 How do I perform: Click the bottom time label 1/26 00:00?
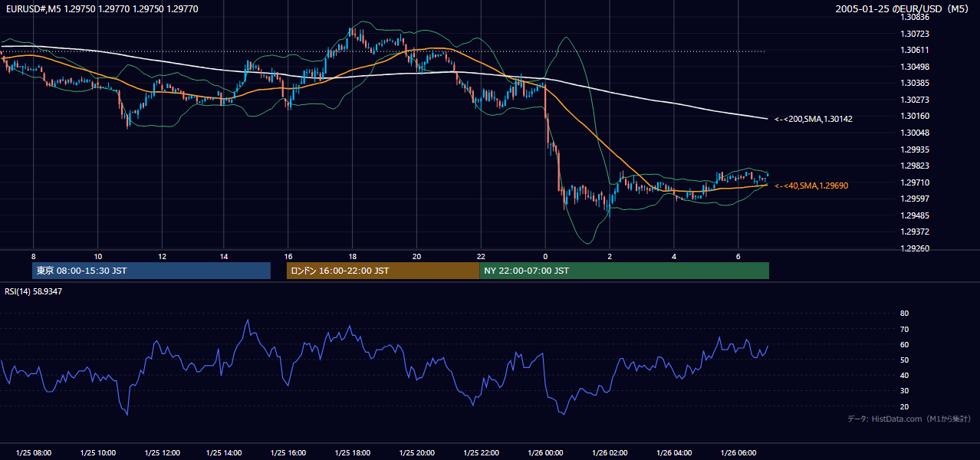pyautogui.click(x=544, y=453)
